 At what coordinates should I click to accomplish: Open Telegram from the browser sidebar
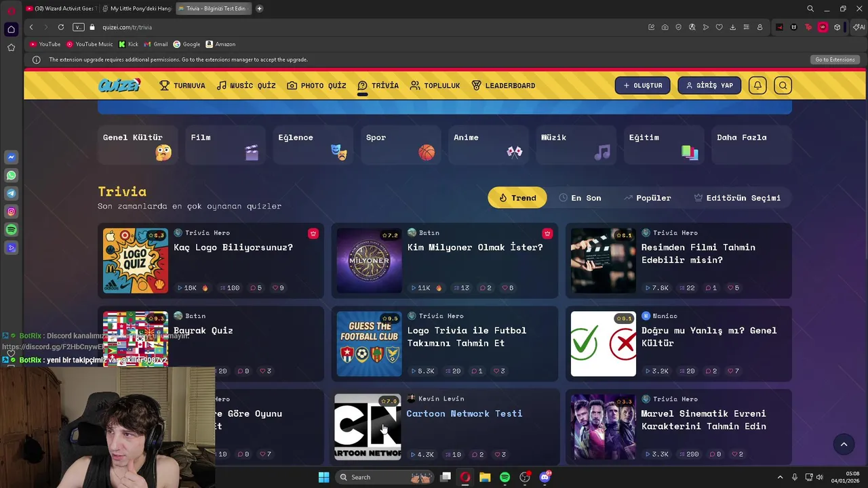(x=11, y=194)
